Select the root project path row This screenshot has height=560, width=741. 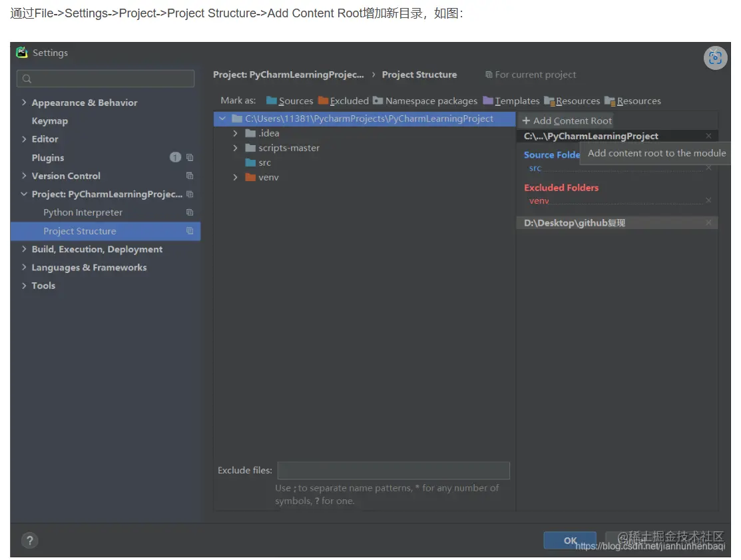[x=364, y=119]
